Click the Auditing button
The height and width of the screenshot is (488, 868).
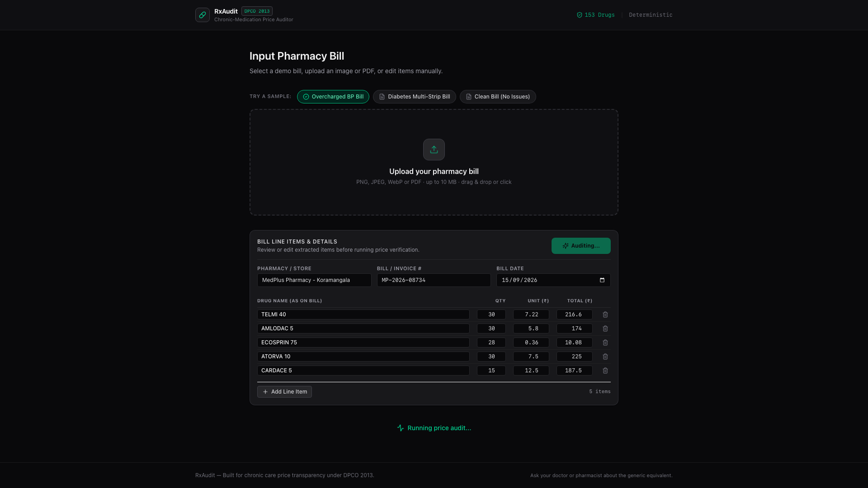point(581,246)
